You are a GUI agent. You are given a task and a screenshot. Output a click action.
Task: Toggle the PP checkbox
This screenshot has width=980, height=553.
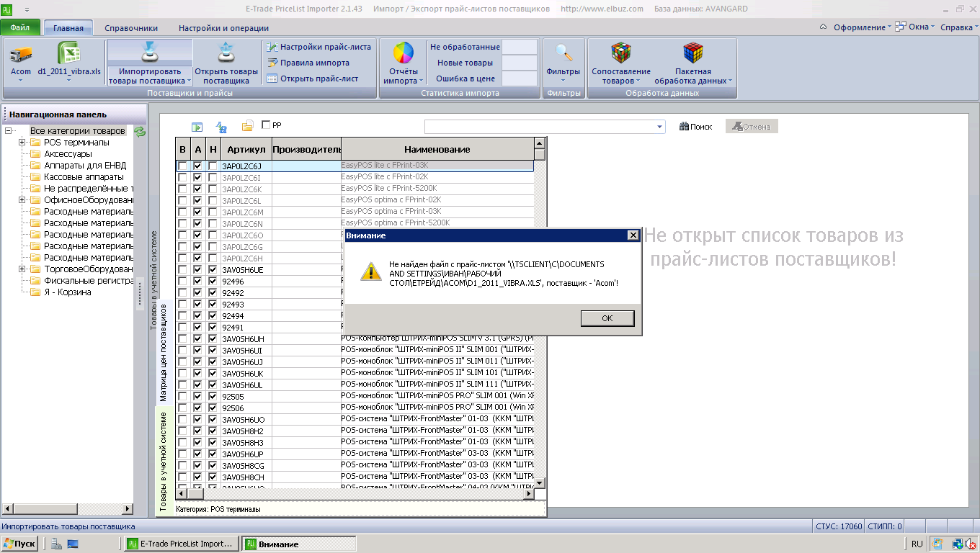(266, 125)
